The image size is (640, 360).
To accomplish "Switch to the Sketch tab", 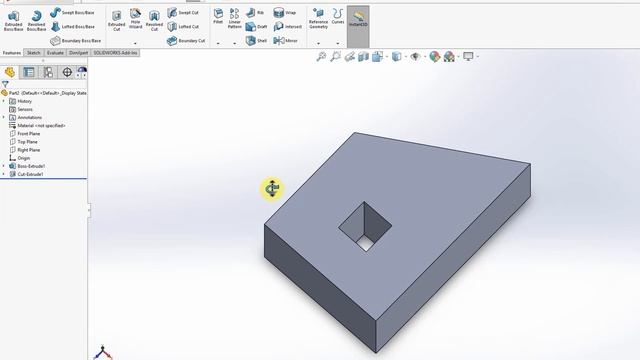I will (33, 53).
